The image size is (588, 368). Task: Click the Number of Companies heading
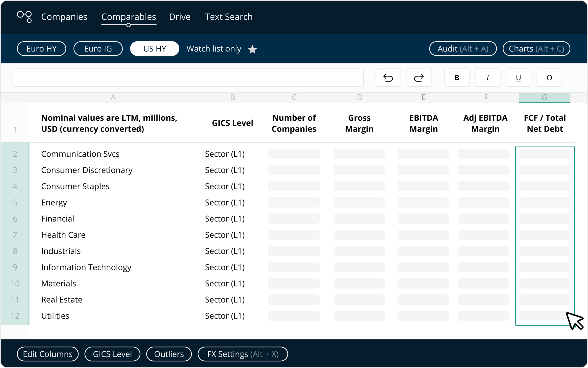tap(294, 123)
